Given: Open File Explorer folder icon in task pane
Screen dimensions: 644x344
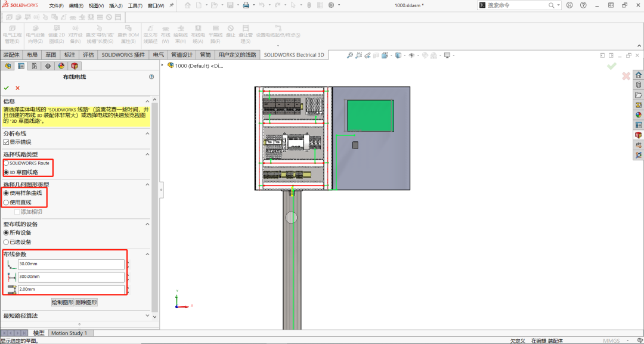Looking at the screenshot, I should pos(638,95).
